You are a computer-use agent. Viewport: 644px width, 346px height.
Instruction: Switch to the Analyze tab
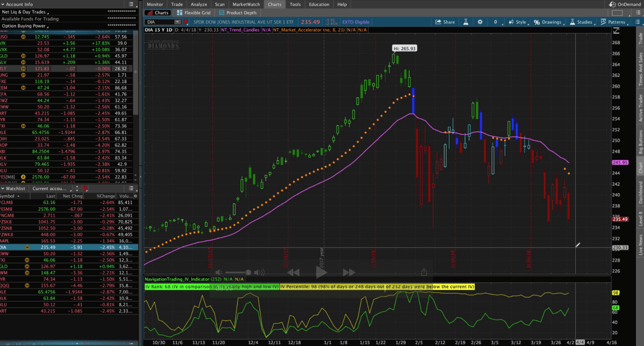click(199, 4)
